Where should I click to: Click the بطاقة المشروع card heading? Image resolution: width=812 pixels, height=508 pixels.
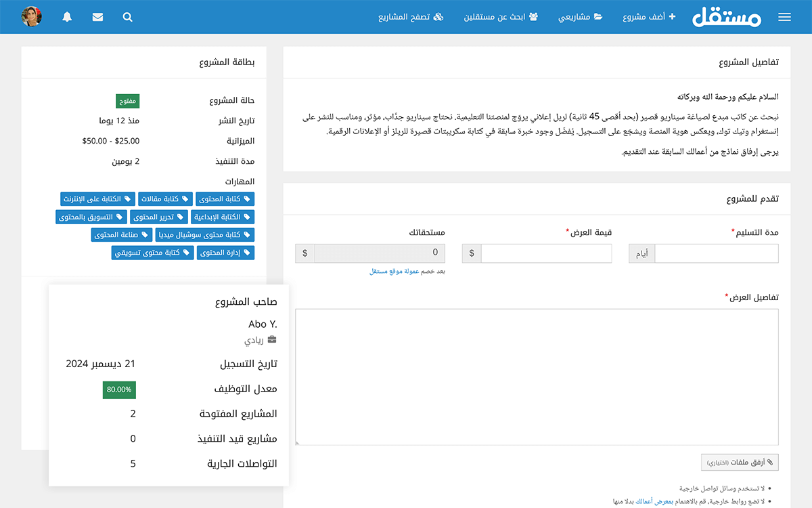pyautogui.click(x=227, y=62)
